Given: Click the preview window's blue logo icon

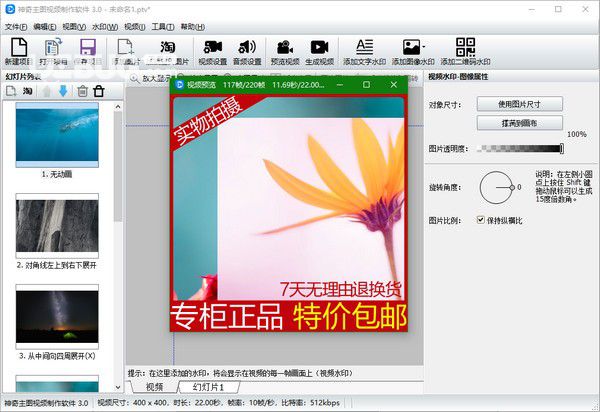Looking at the screenshot, I should [x=179, y=85].
